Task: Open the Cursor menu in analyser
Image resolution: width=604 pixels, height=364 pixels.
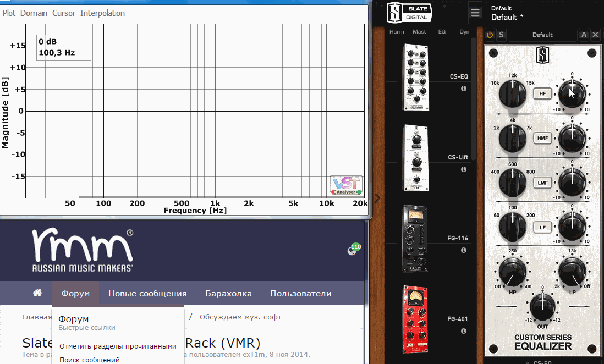Action: [x=64, y=13]
